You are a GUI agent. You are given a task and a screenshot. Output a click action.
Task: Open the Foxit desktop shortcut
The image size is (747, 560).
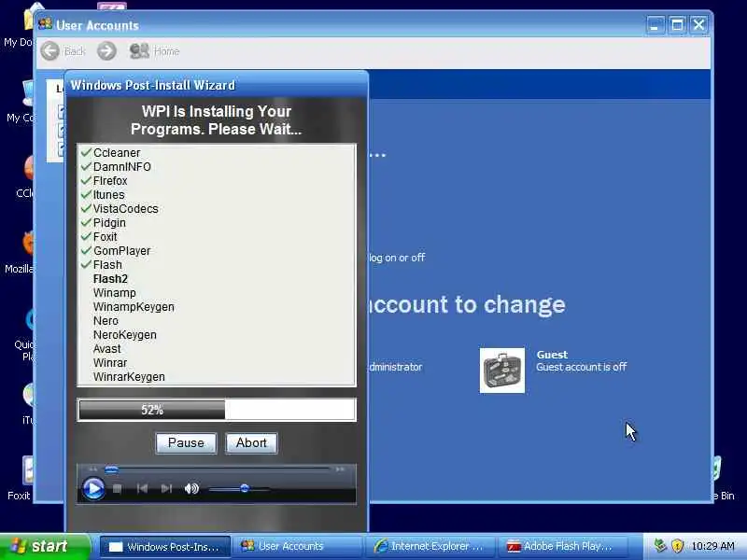[19, 478]
